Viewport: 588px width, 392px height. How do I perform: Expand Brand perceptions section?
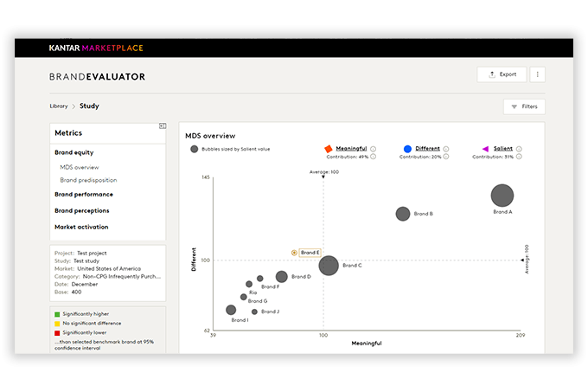[x=82, y=211]
